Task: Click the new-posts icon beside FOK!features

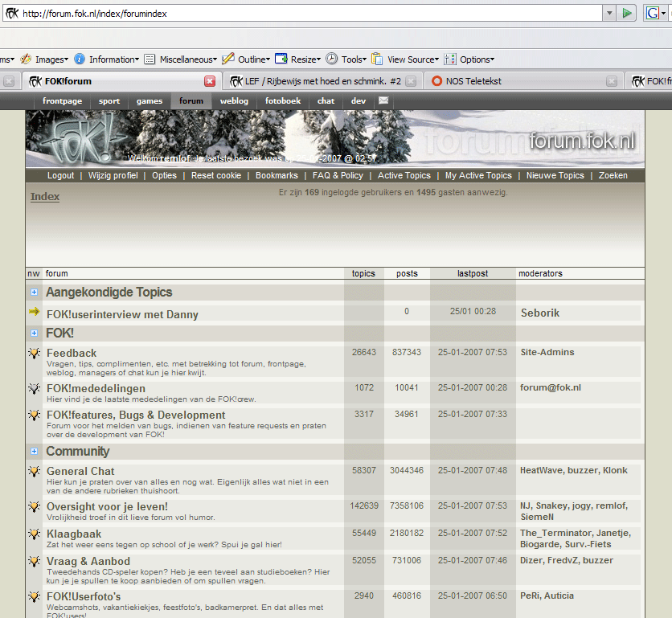Action: click(x=35, y=415)
